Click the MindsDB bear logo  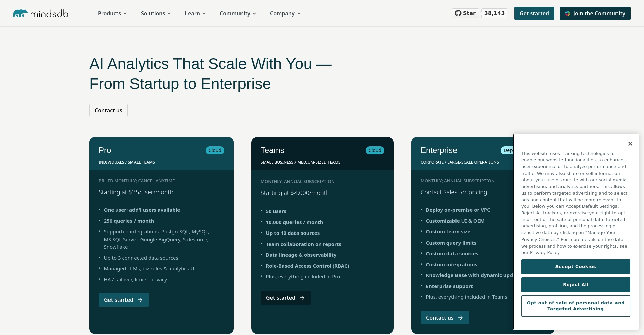[x=20, y=13]
